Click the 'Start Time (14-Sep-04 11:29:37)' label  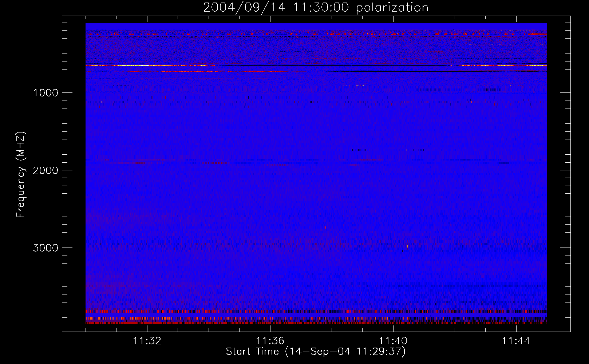tap(316, 352)
